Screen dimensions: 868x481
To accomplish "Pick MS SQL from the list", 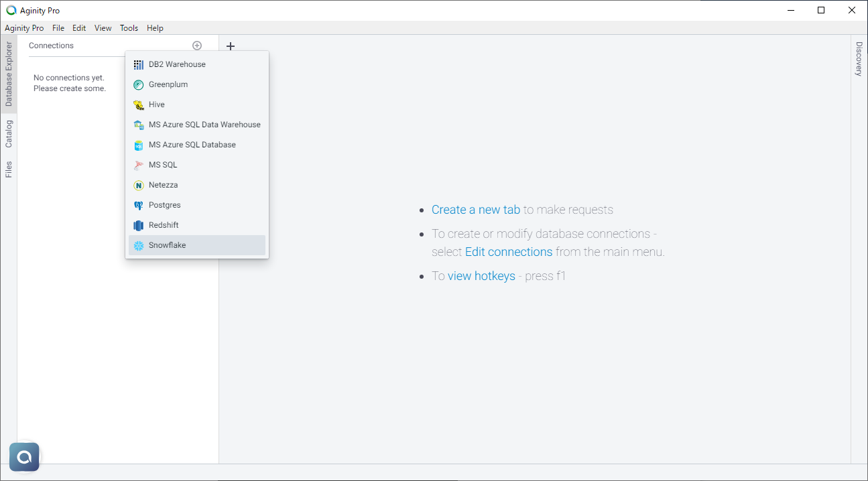I will [x=161, y=164].
